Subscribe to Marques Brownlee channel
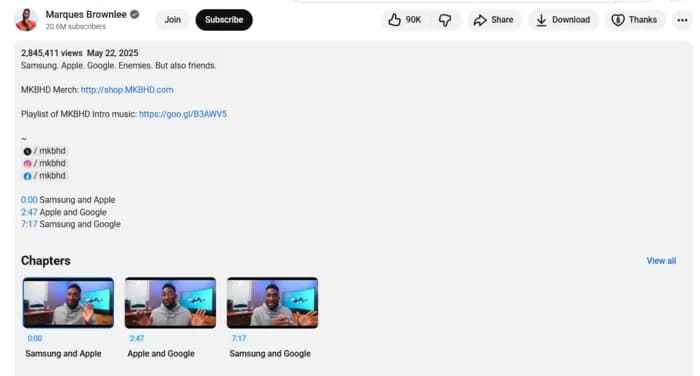 tap(224, 20)
